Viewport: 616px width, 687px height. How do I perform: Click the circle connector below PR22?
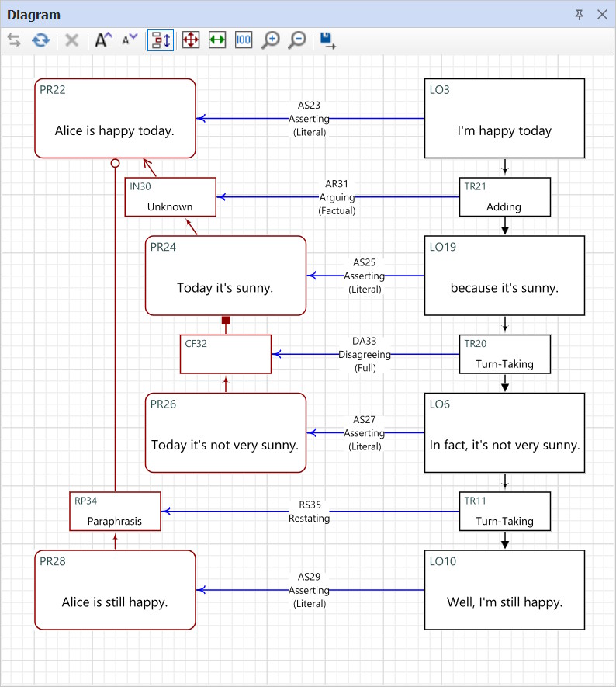(x=115, y=163)
